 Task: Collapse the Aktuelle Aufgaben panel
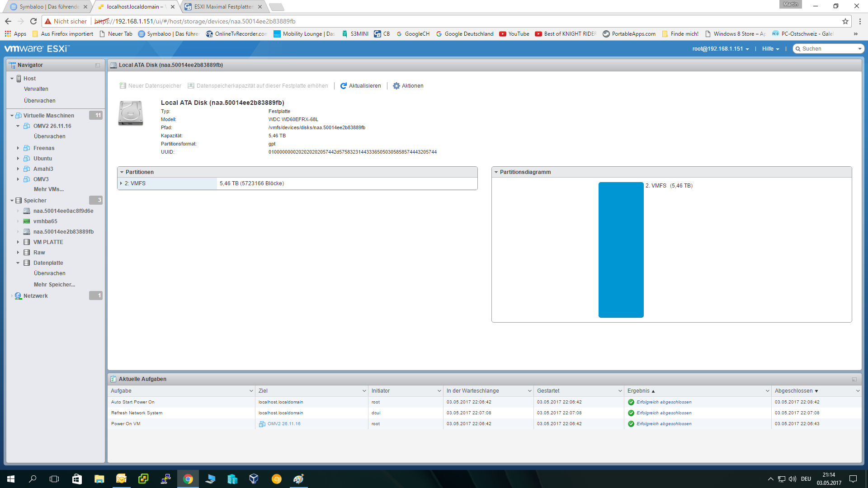tap(854, 379)
